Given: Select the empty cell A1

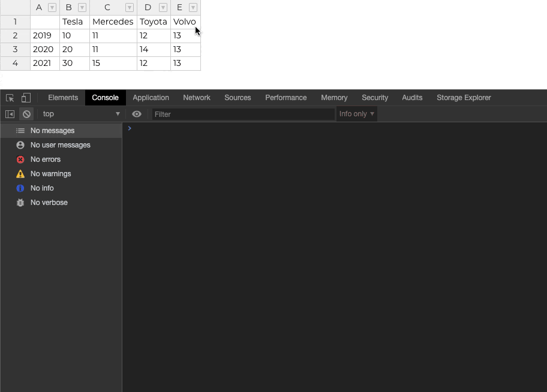Looking at the screenshot, I should 45,22.
